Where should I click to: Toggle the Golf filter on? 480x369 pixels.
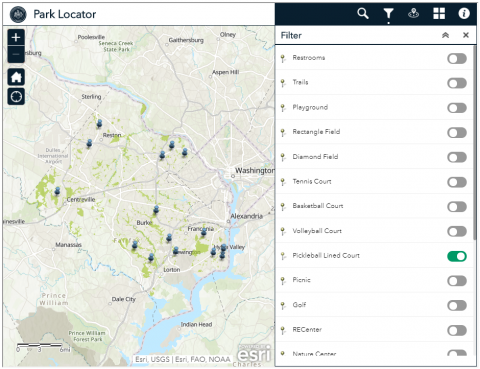pyautogui.click(x=457, y=306)
